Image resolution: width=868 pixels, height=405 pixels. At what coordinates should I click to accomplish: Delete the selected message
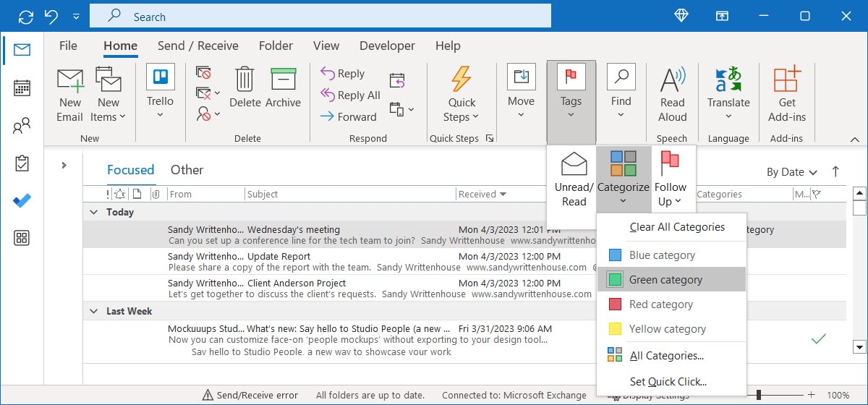coord(245,88)
